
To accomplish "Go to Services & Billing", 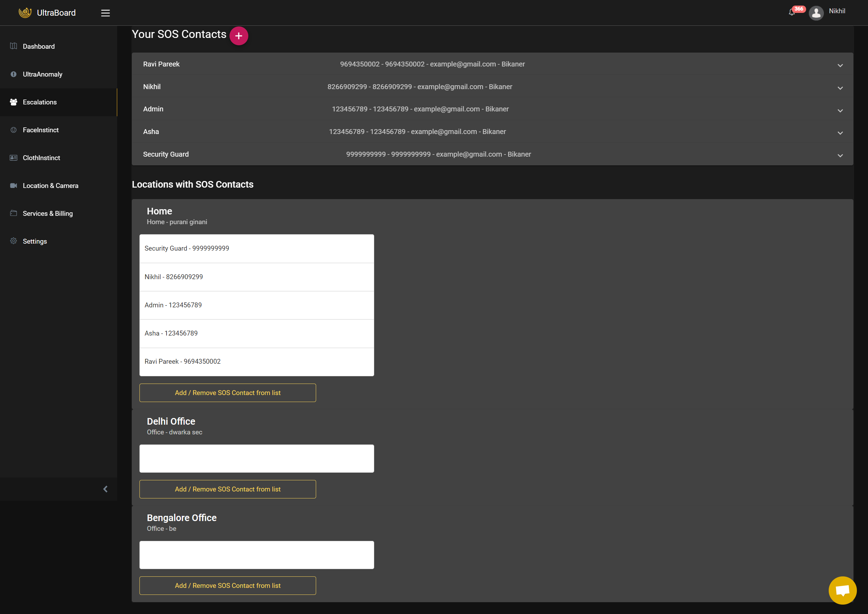I will coord(48,213).
